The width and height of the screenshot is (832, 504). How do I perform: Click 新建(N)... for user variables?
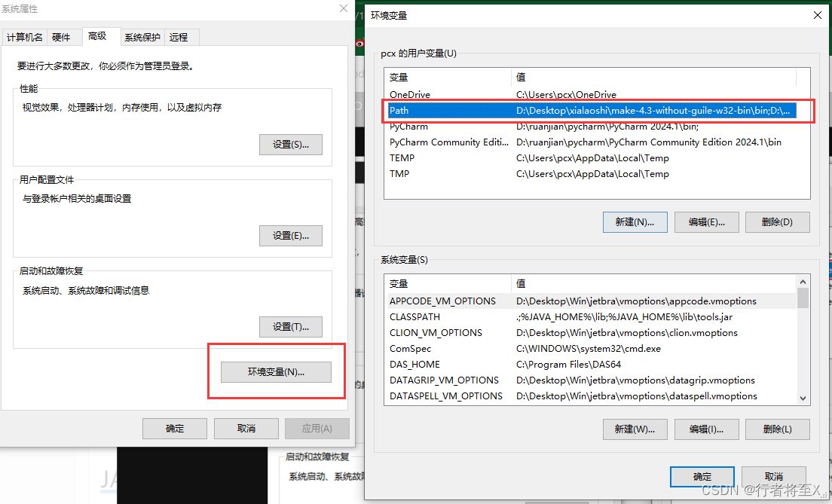pyautogui.click(x=635, y=222)
